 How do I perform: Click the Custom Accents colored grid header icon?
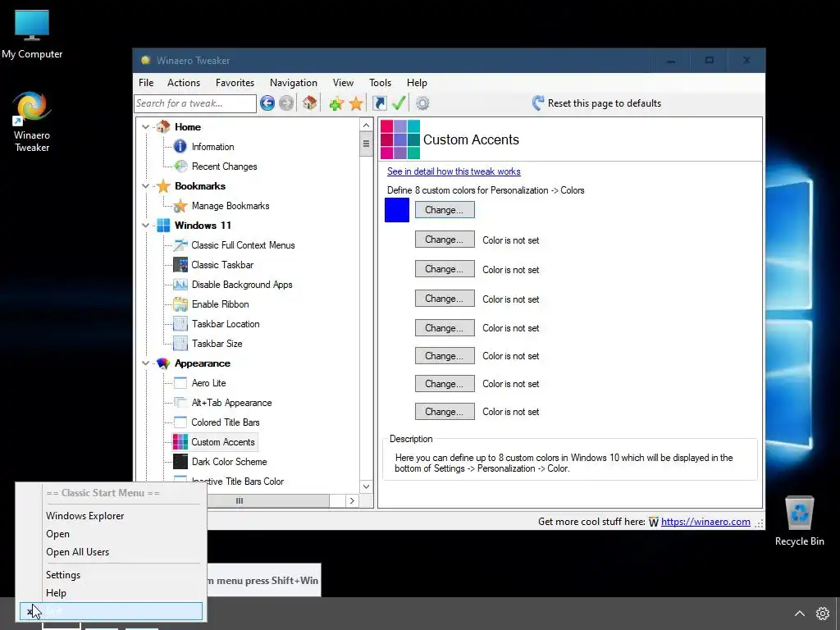[x=400, y=139]
